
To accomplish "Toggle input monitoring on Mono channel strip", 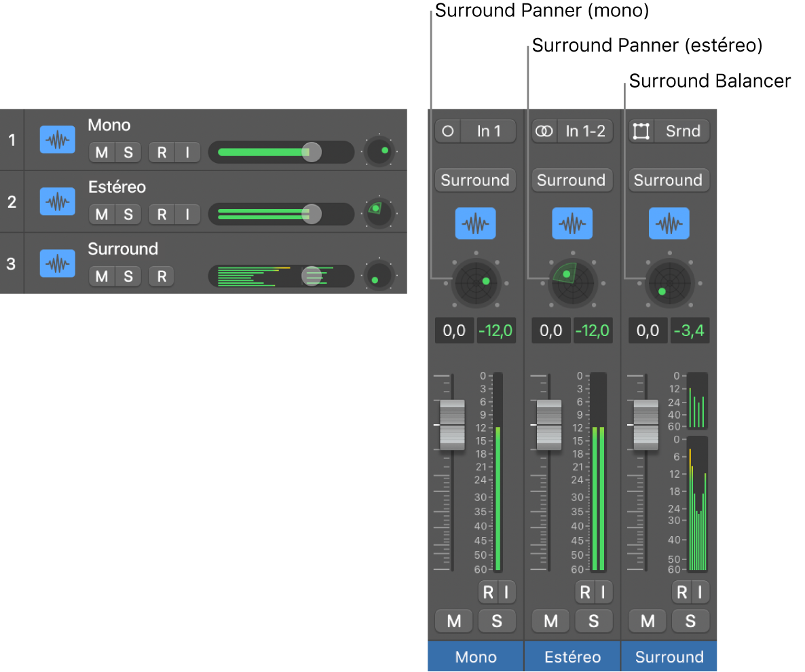I will click(x=506, y=593).
